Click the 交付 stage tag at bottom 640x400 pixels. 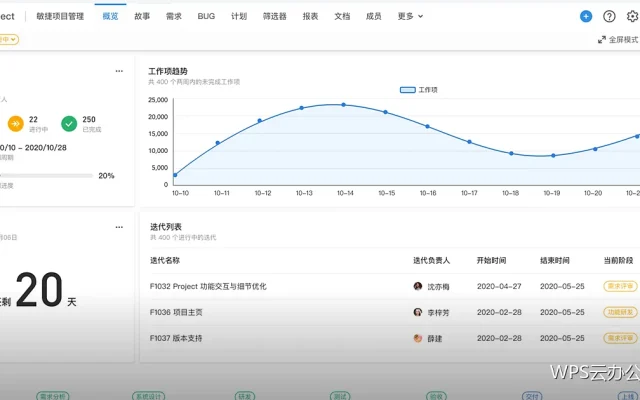(x=532, y=396)
